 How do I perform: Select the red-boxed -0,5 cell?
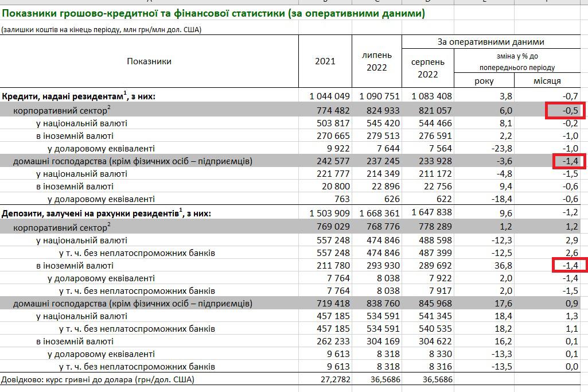click(x=565, y=110)
